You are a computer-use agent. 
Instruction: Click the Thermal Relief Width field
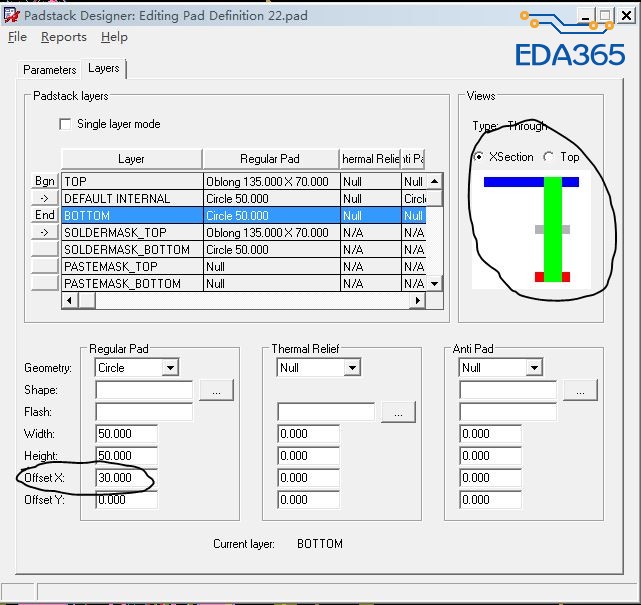click(308, 434)
